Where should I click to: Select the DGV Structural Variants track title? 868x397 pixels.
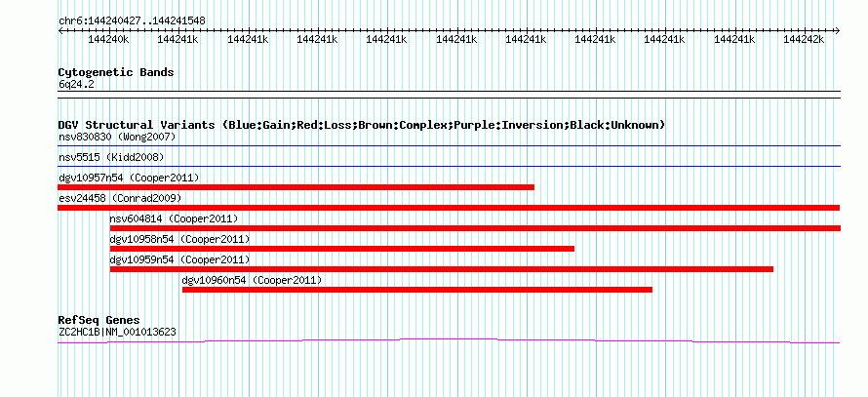pos(362,125)
